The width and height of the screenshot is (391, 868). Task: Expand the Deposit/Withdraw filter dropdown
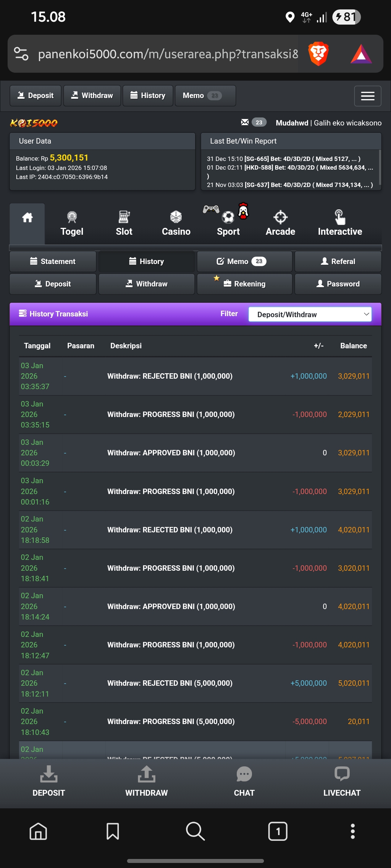(x=310, y=314)
